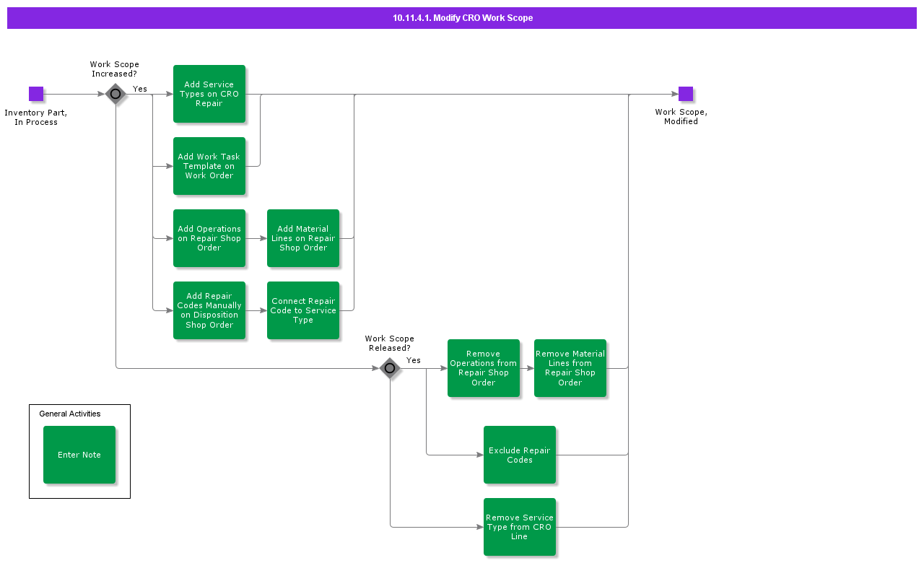Image resolution: width=924 pixels, height=563 pixels.
Task: Click the Yes label beside Work Scope Released
Action: click(414, 360)
